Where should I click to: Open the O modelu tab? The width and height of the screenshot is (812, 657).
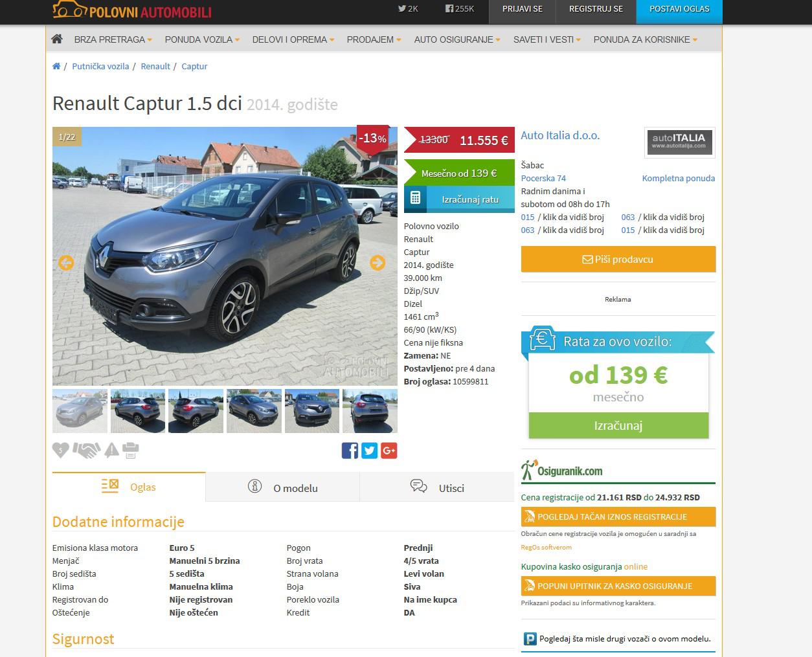pos(282,487)
